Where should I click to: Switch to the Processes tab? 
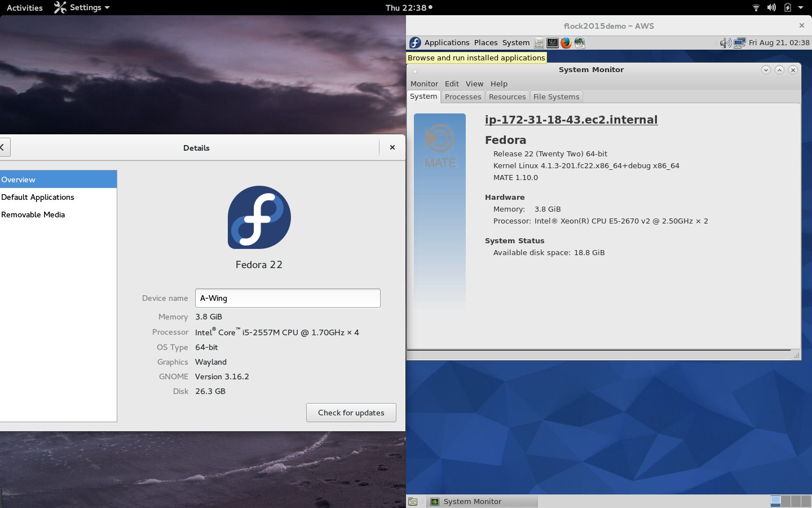[x=463, y=97]
